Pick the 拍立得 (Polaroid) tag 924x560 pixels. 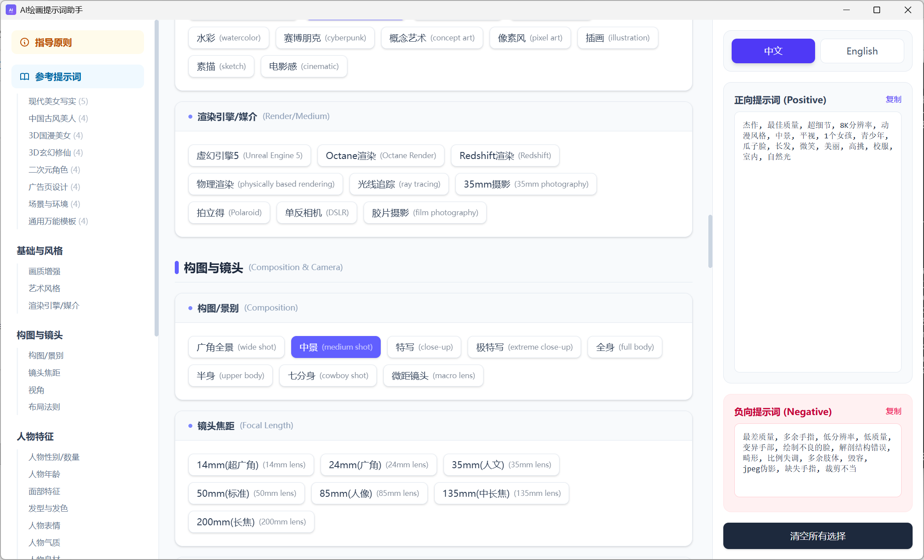229,213
